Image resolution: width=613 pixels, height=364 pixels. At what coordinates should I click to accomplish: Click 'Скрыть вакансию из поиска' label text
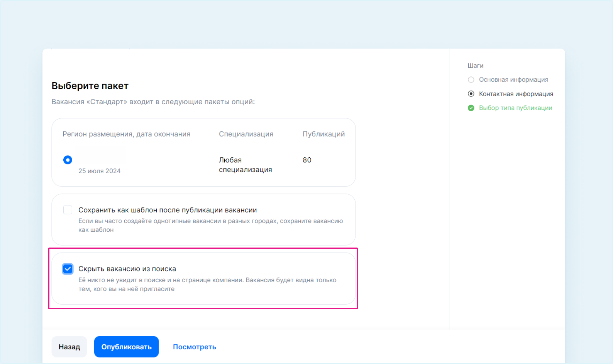click(x=127, y=269)
